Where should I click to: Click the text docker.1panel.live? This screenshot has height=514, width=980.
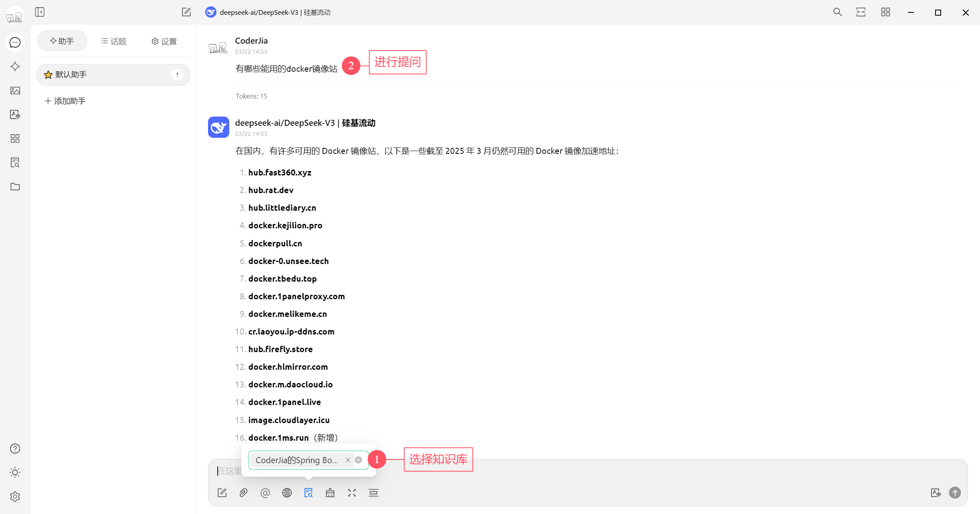pos(285,402)
